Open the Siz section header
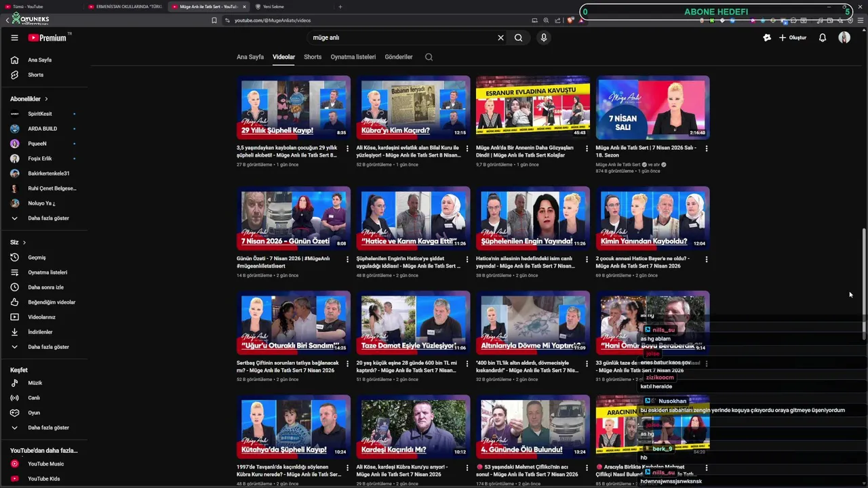 pos(18,242)
